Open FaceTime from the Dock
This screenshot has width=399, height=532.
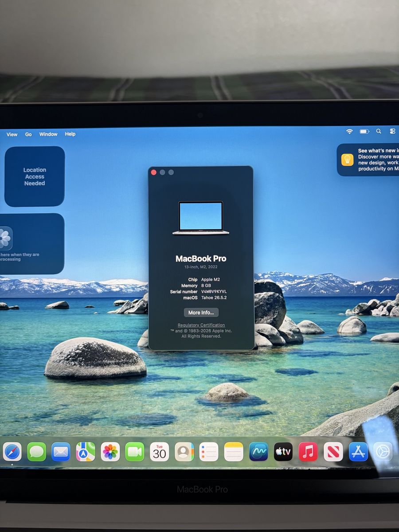[135, 452]
